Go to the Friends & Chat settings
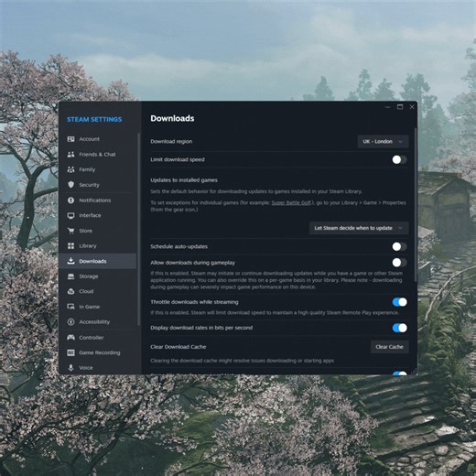 point(98,155)
